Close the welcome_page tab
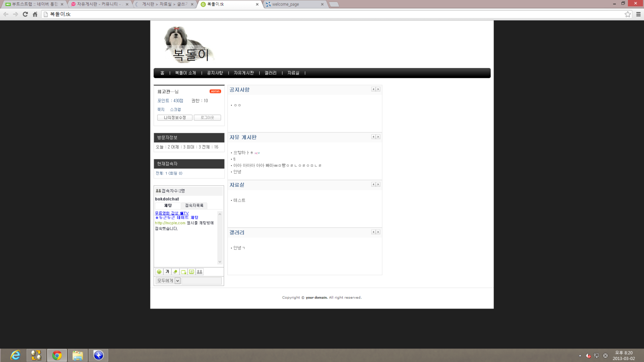 pyautogui.click(x=322, y=4)
